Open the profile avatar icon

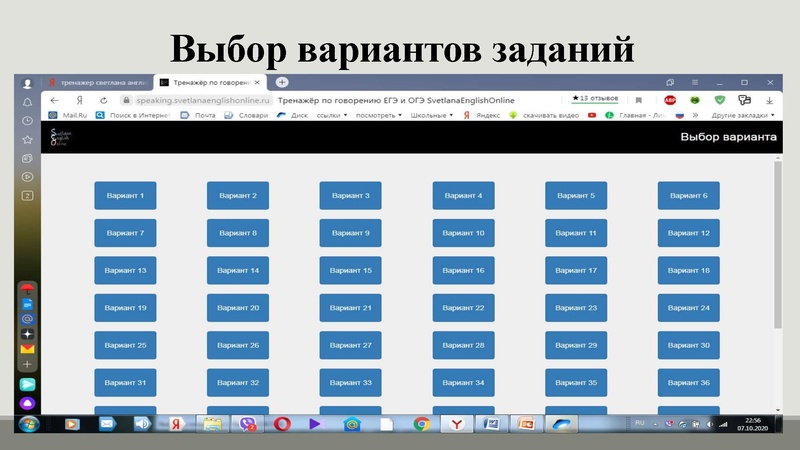tap(28, 83)
